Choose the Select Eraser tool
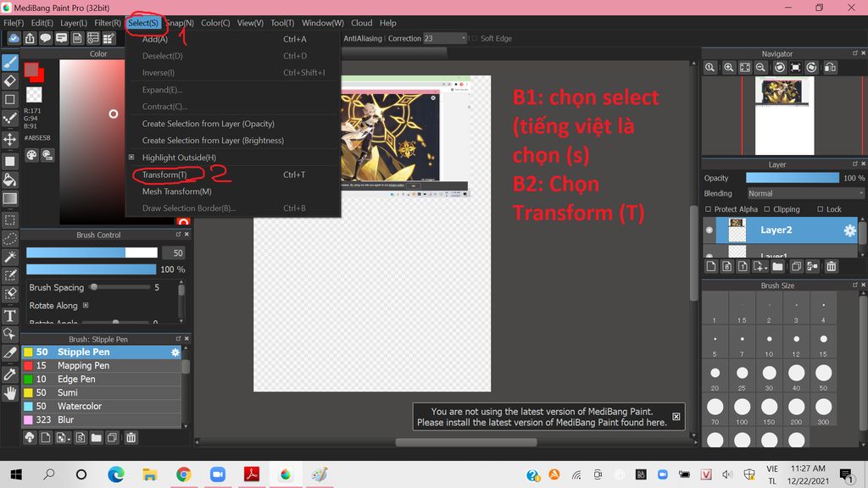 pos(10,293)
